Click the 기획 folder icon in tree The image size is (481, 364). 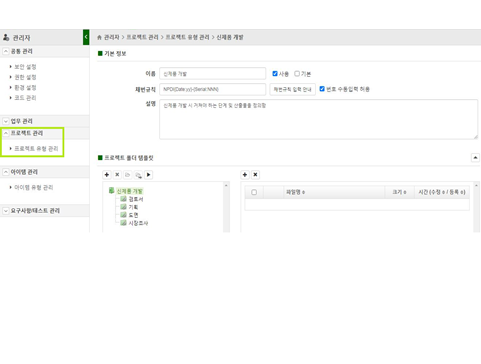123,207
